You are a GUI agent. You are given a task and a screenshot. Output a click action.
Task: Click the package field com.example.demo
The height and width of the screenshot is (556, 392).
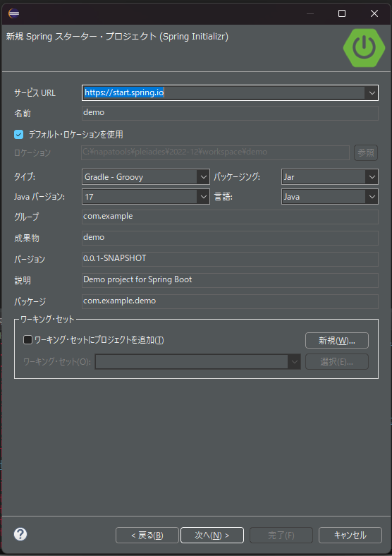pyautogui.click(x=230, y=301)
